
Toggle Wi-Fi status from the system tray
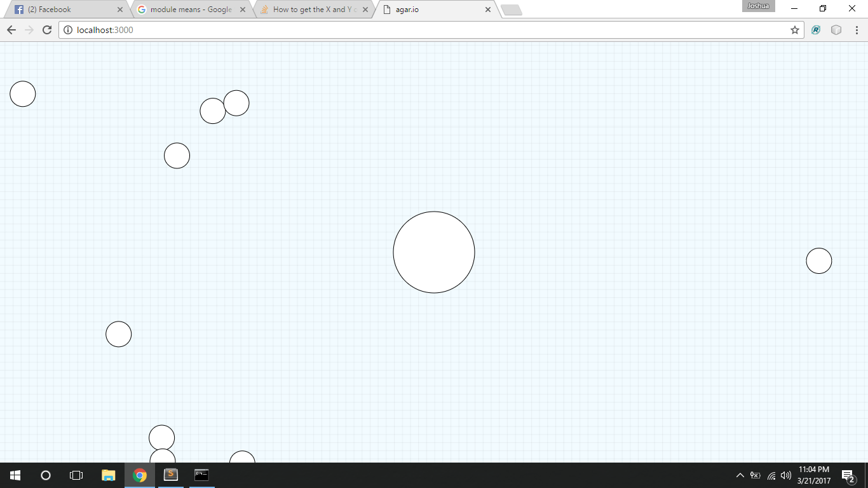coord(771,475)
